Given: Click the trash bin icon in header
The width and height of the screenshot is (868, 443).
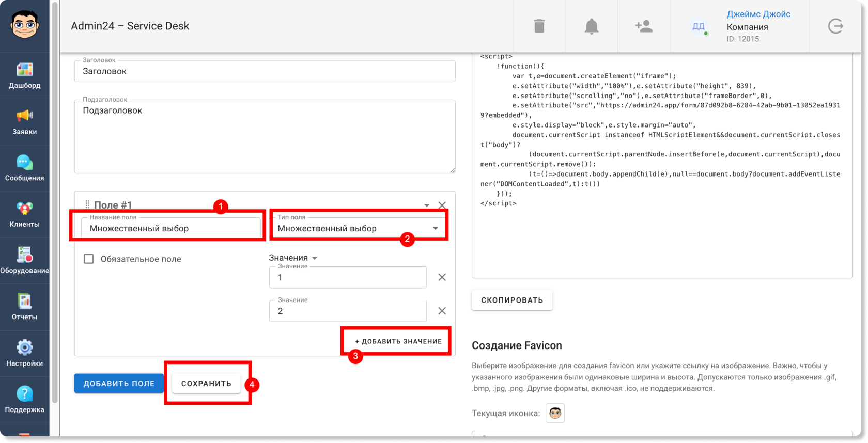Looking at the screenshot, I should click(539, 26).
